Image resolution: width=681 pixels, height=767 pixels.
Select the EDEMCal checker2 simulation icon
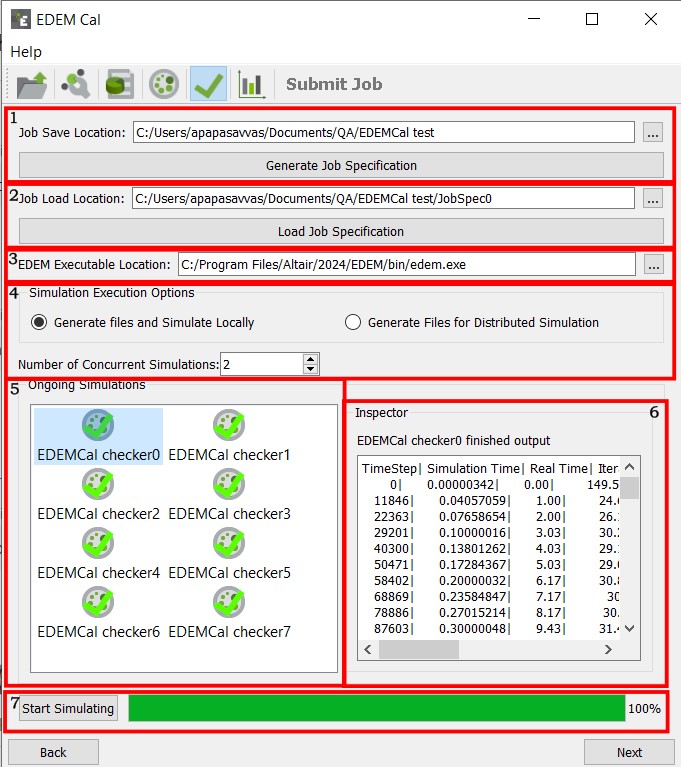click(x=98, y=484)
